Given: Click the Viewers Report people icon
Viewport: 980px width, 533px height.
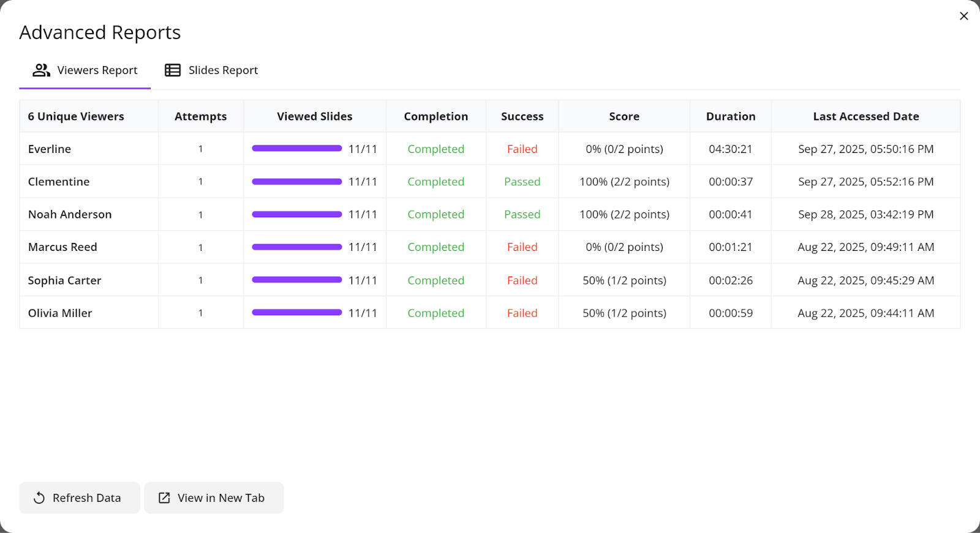Looking at the screenshot, I should [41, 70].
